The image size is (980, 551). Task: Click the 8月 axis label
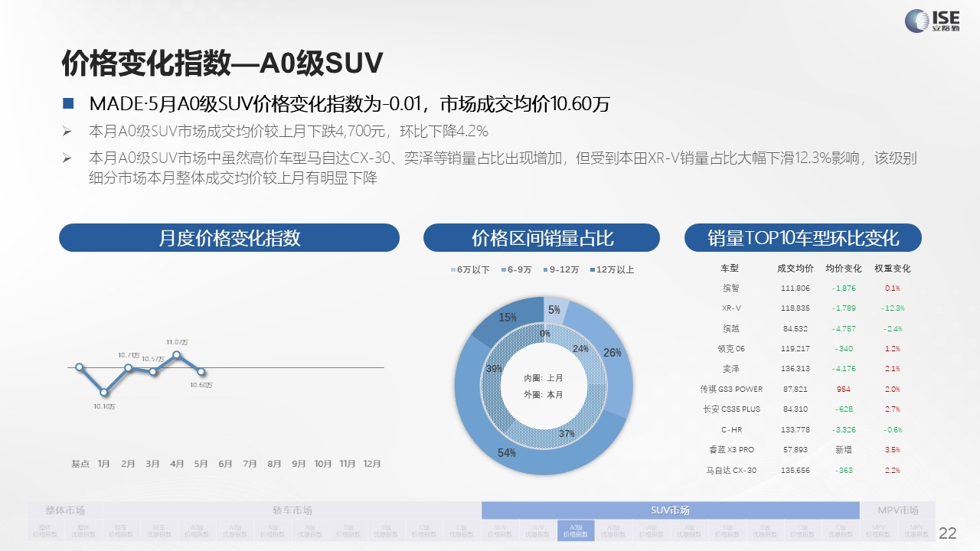[274, 464]
